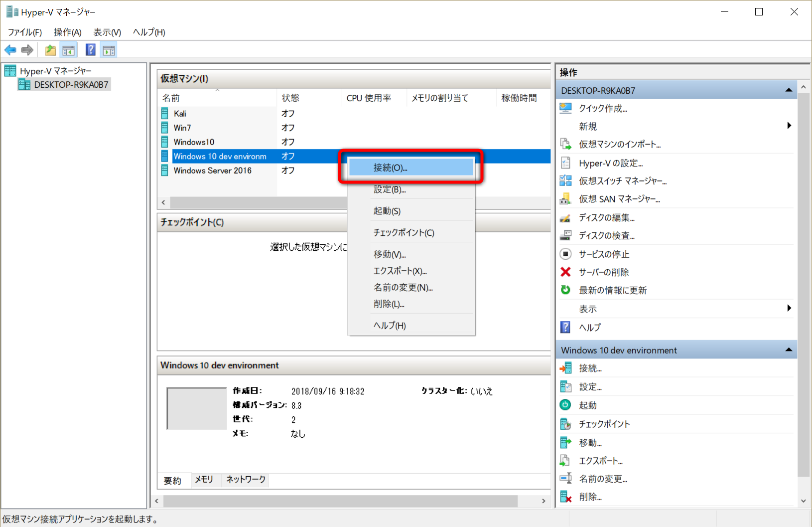The width and height of the screenshot is (812, 527).
Task: Select DESKTOP-R9KA0B7 in the tree
Action: tap(71, 85)
